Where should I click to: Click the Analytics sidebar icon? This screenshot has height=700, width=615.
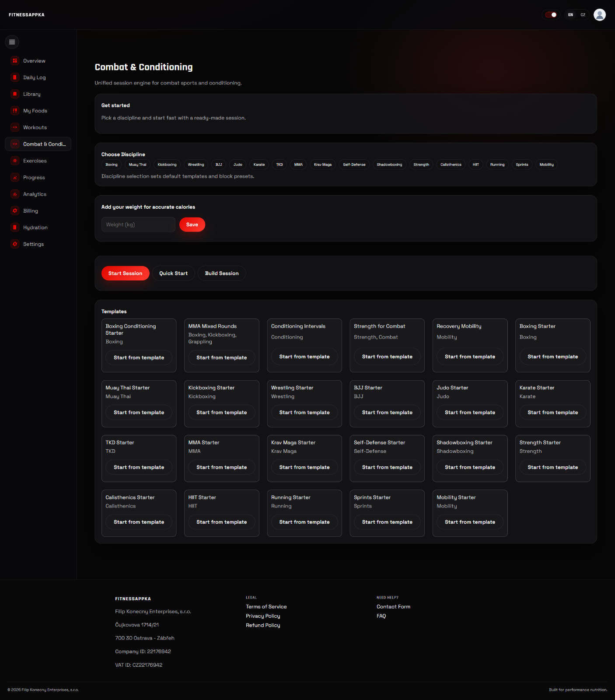click(x=15, y=194)
